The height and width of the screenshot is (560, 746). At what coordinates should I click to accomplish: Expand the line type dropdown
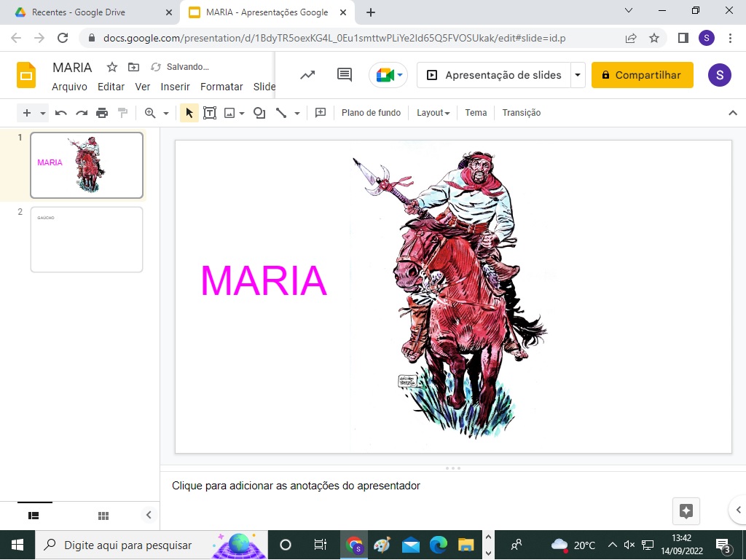coord(297,113)
